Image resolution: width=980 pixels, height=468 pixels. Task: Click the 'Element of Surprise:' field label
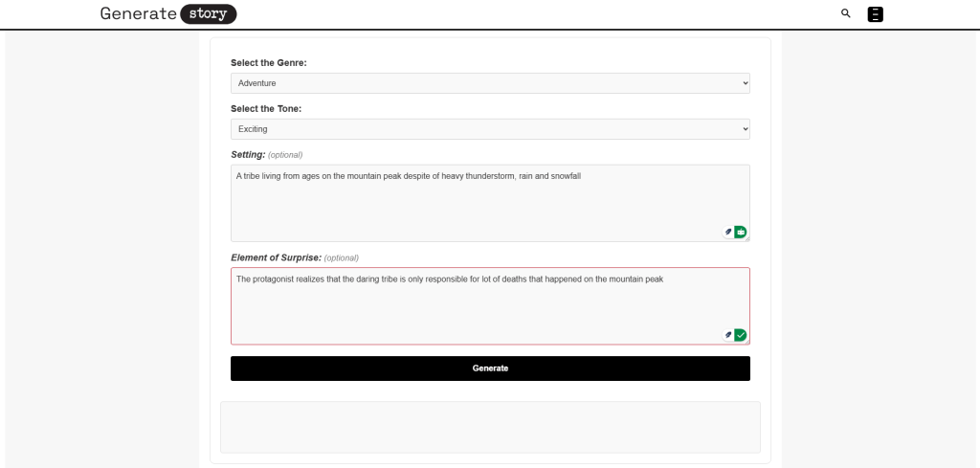tap(277, 257)
